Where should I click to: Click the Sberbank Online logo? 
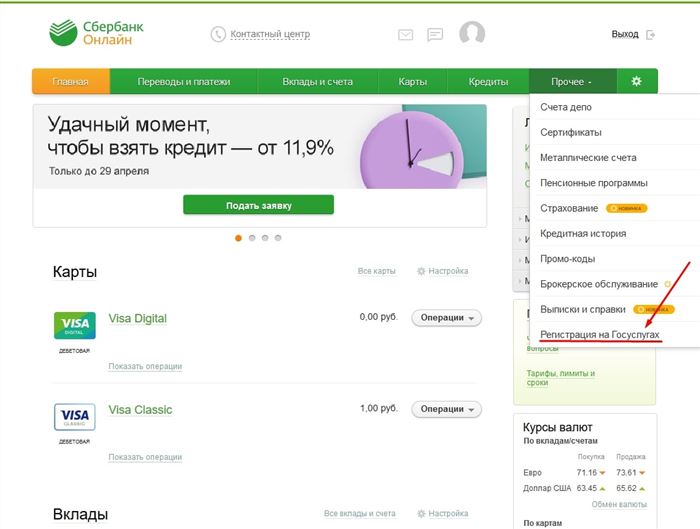tap(96, 33)
